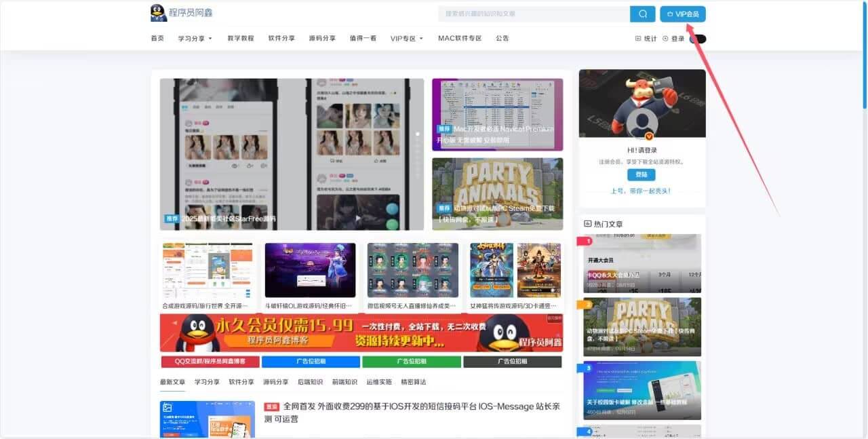Select the 前端知识 tab
The height and width of the screenshot is (439, 868).
[345, 382]
